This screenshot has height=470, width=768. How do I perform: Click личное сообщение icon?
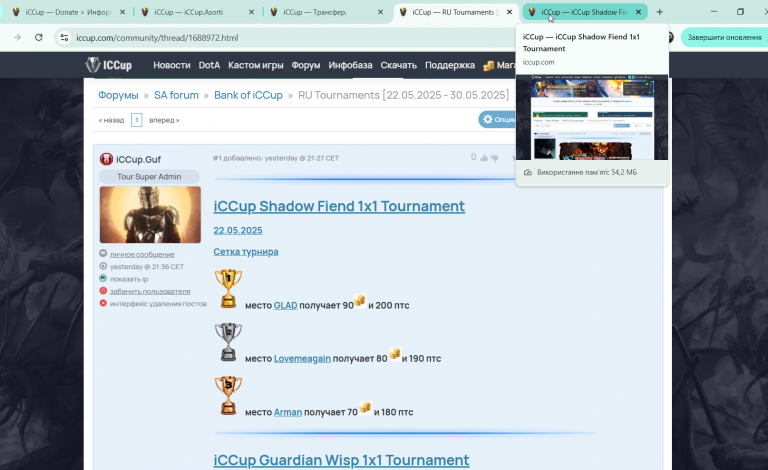coord(103,254)
